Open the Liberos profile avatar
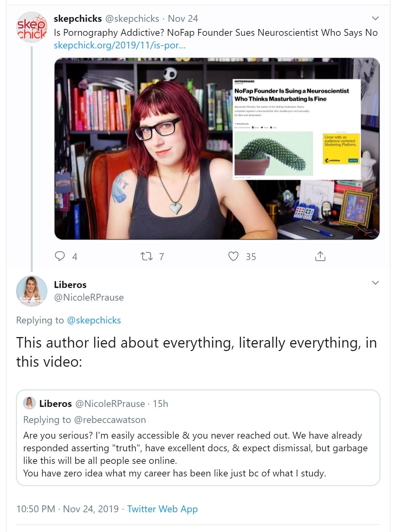 pos(32,291)
